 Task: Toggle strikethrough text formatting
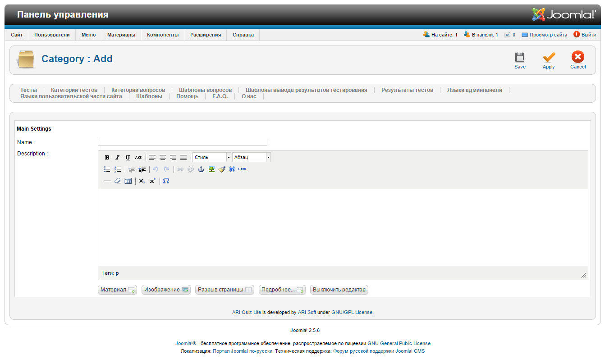[138, 158]
